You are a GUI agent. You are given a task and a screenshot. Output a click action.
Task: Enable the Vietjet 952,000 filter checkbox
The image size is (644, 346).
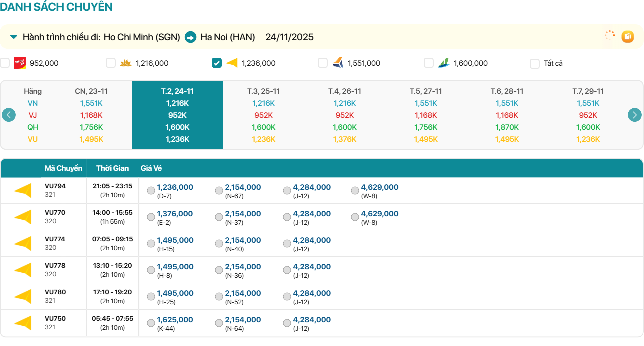click(5, 63)
